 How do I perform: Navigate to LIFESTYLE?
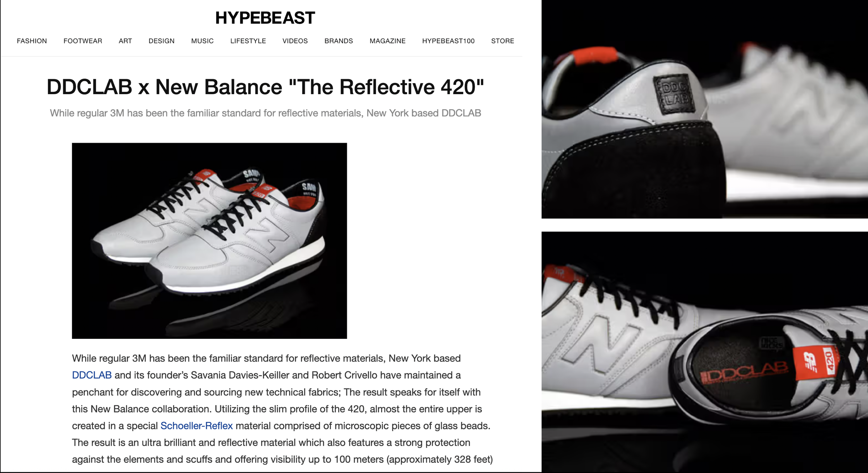pyautogui.click(x=248, y=41)
